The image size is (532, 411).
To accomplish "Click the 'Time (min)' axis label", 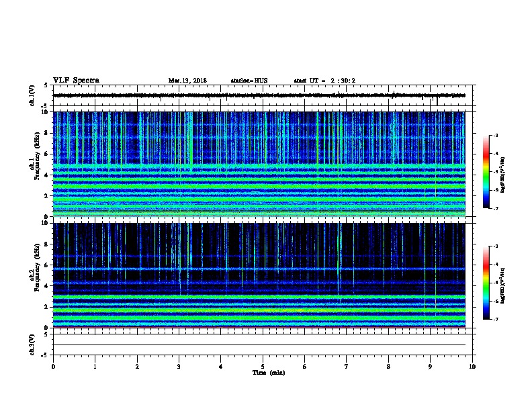I will 269,373.
